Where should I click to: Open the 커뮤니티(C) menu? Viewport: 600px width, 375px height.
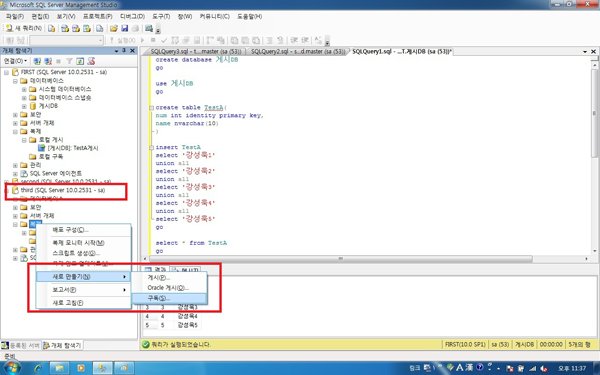[x=214, y=16]
